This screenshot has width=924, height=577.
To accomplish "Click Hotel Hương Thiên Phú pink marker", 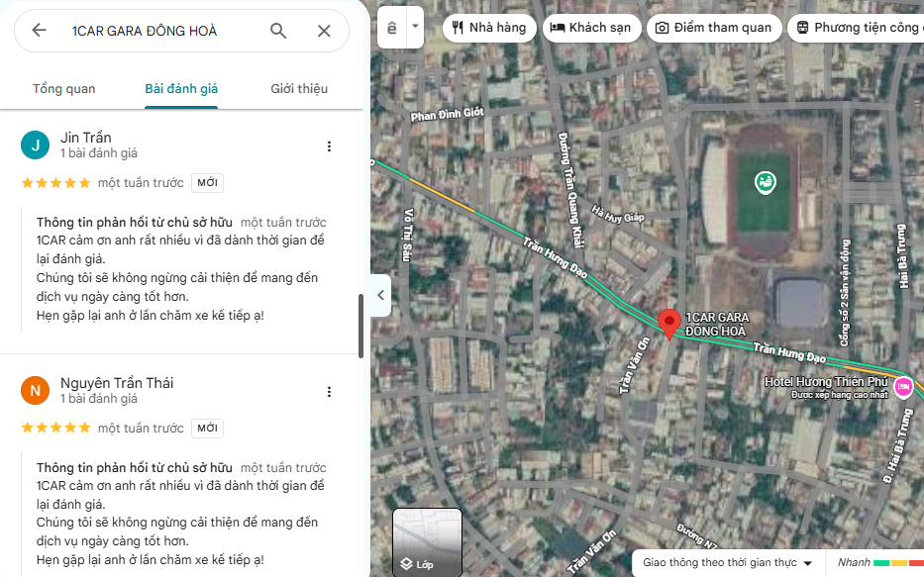I will [x=903, y=387].
